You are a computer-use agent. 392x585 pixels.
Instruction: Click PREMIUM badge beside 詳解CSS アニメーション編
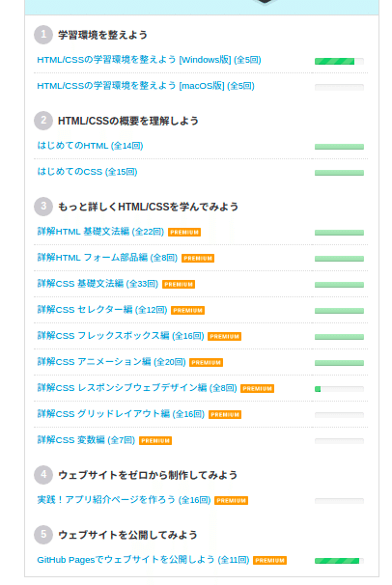click(206, 363)
